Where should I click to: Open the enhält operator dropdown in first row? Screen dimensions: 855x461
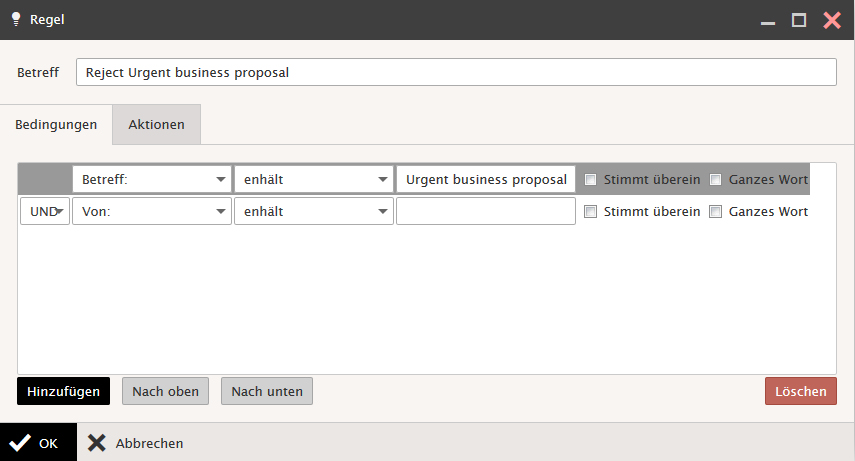313,180
